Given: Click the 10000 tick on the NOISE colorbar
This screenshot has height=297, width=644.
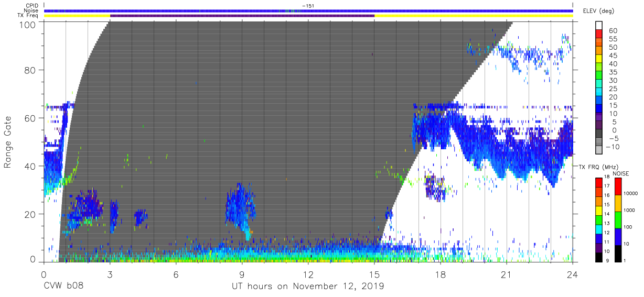Looking at the screenshot, I should tap(630, 193).
